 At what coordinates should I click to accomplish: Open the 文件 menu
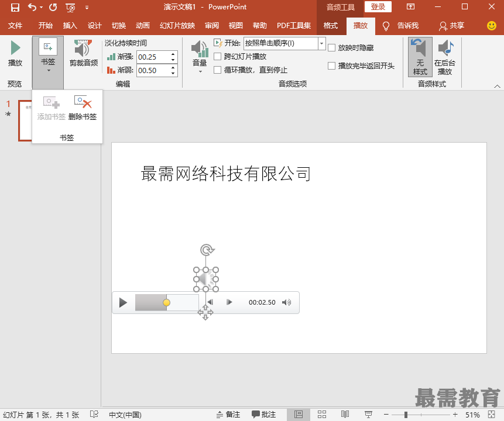tap(15, 25)
